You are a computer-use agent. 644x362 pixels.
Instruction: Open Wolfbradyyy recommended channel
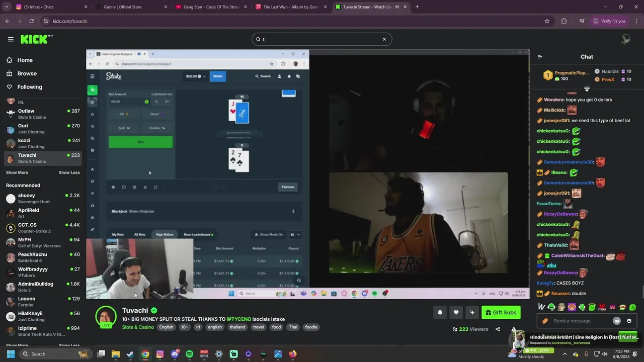click(43, 272)
